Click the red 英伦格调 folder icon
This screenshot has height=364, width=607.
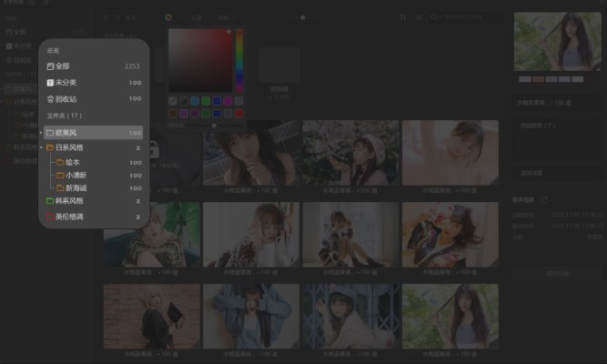point(51,217)
